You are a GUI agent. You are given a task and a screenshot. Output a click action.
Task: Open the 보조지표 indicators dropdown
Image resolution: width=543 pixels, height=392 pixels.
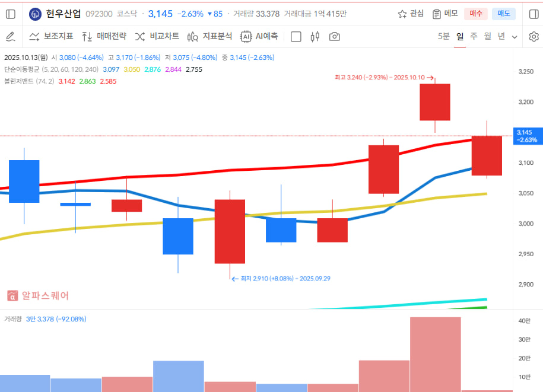click(51, 37)
